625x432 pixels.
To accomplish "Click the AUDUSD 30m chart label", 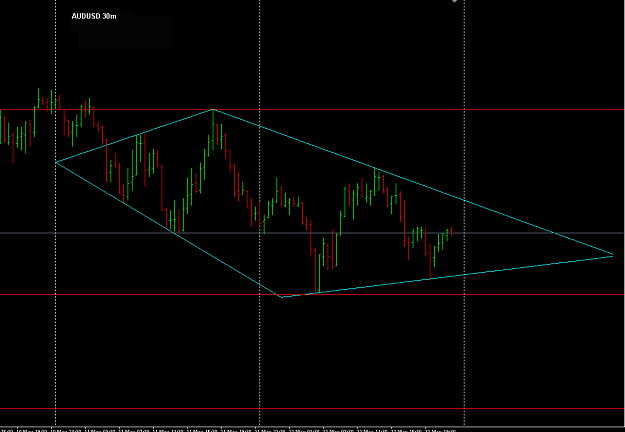I will click(94, 16).
